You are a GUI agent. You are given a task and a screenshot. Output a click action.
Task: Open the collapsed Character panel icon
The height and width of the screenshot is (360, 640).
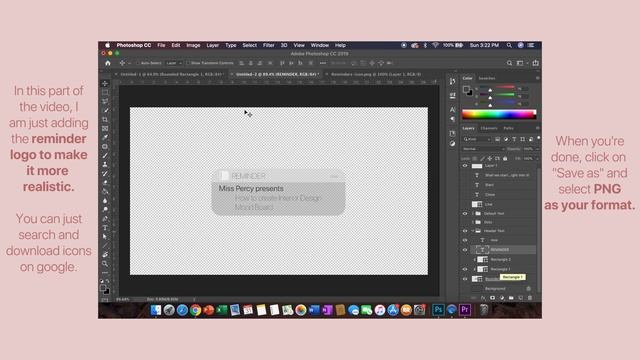(452, 109)
